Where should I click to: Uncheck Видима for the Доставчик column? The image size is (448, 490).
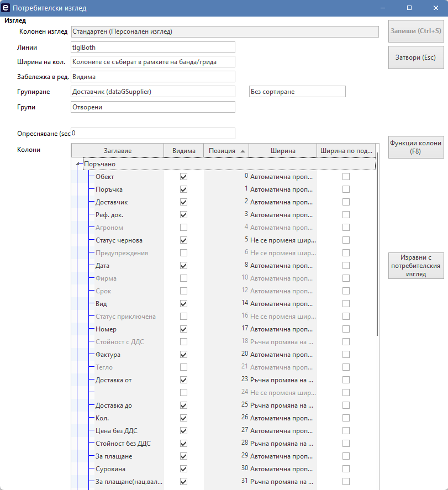(184, 202)
